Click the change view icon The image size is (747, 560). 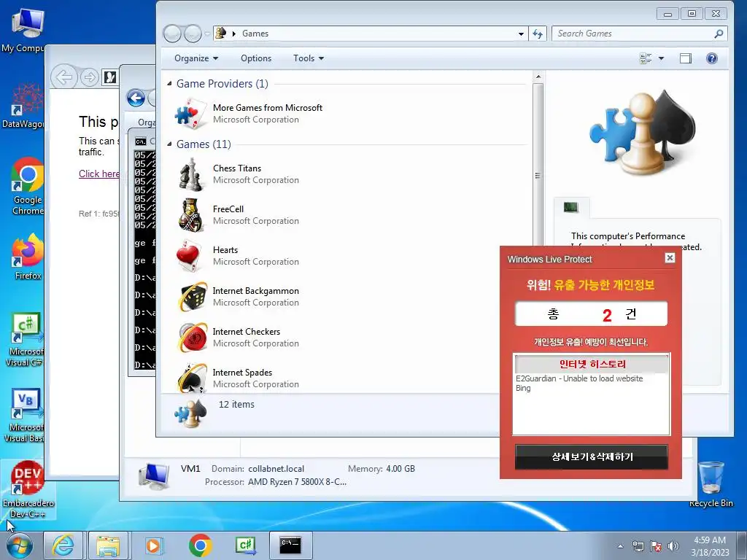coord(646,58)
